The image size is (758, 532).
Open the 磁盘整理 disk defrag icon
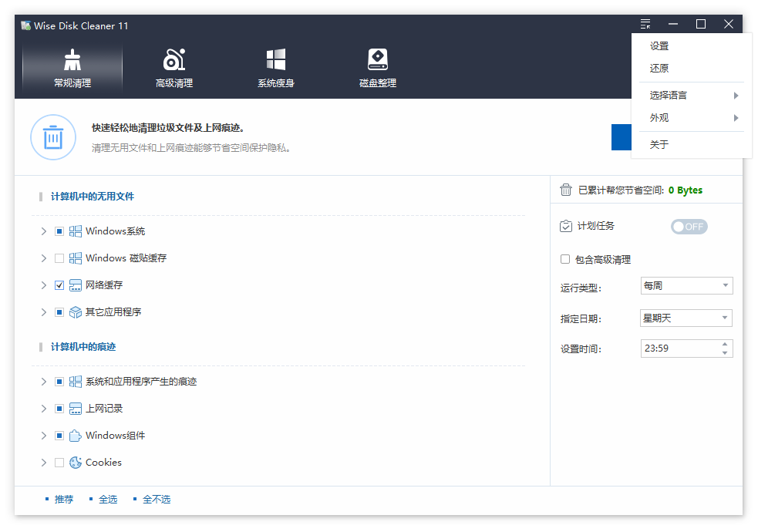[378, 61]
